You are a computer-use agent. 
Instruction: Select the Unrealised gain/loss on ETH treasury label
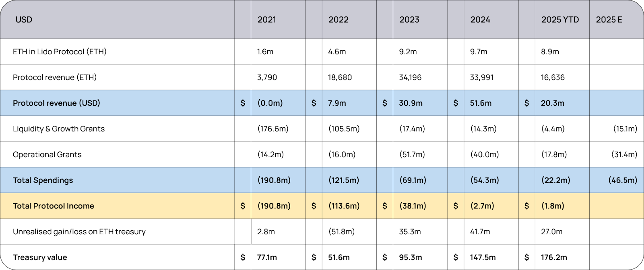point(79,231)
